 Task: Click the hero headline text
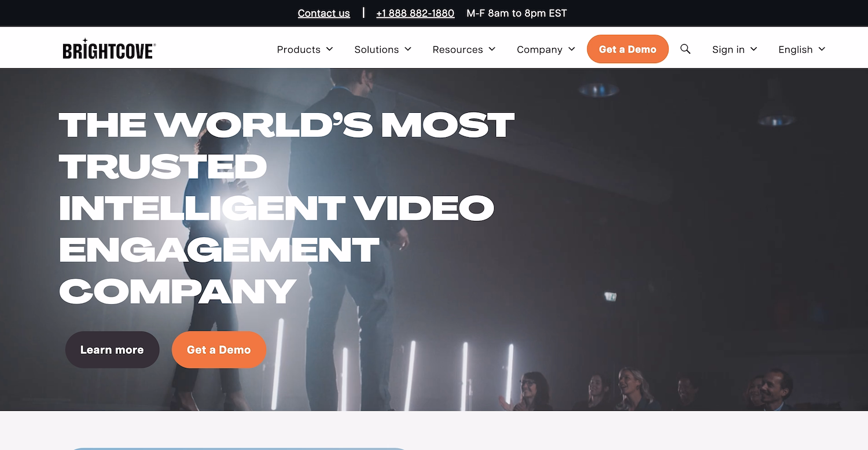pyautogui.click(x=287, y=208)
